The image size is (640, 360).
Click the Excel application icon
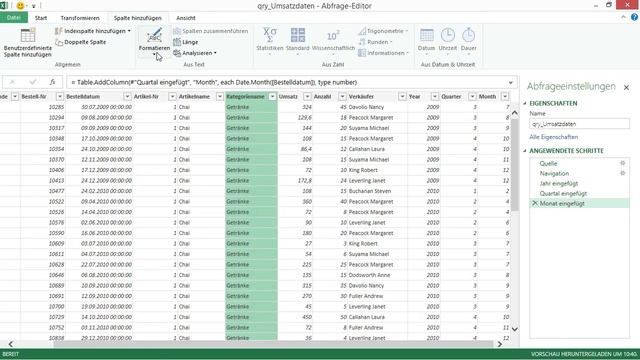[x=4, y=6]
